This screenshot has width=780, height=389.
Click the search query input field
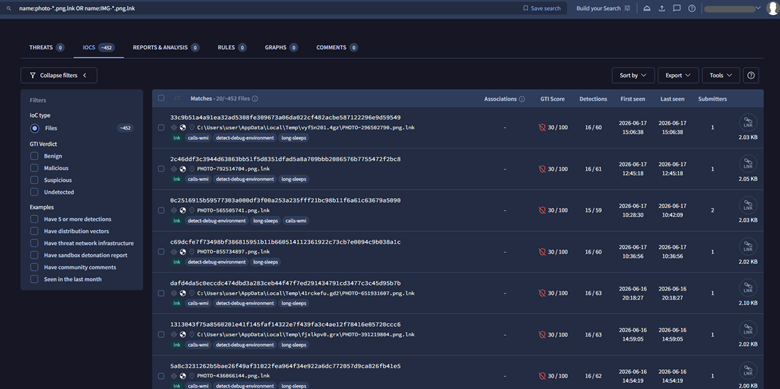[x=269, y=8]
